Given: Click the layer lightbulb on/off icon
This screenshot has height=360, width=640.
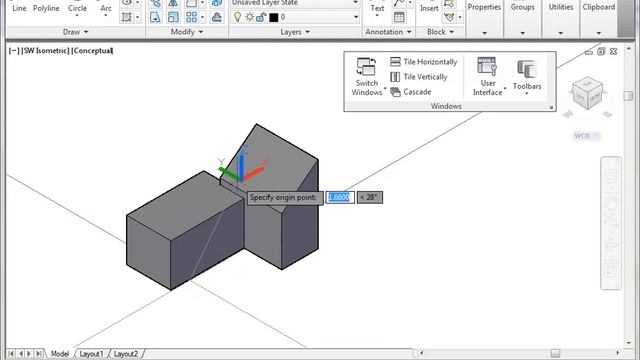Looking at the screenshot, I should 238,17.
